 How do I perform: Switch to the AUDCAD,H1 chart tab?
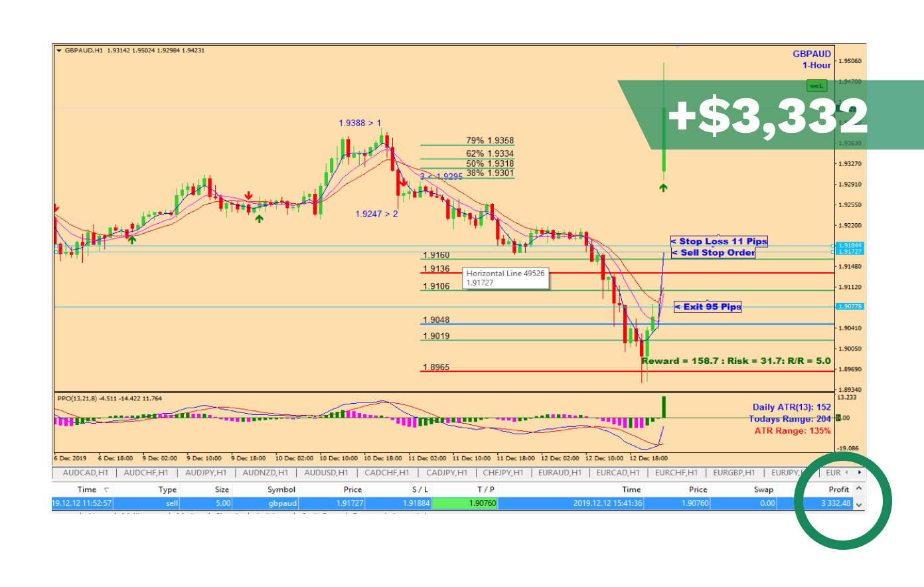point(85,473)
